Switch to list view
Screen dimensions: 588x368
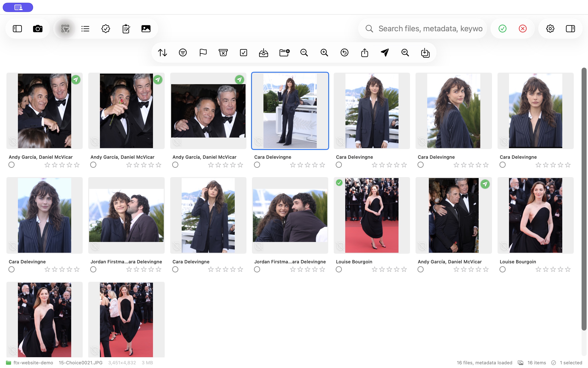[x=85, y=29]
